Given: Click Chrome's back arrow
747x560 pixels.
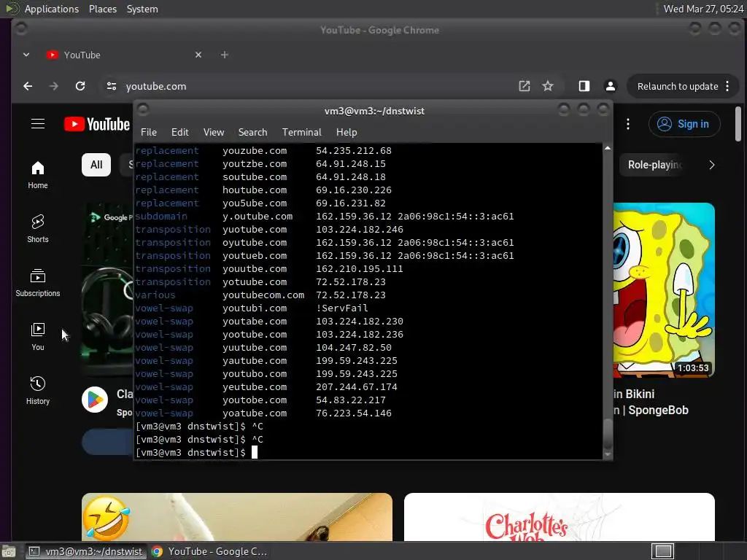Looking at the screenshot, I should pos(28,86).
